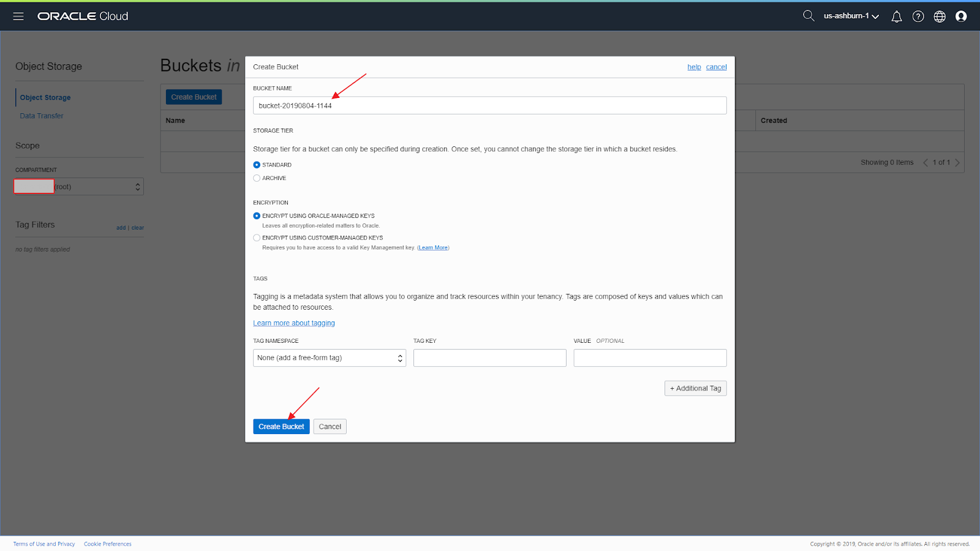
Task: Open the Tag Namespace dropdown
Action: click(x=329, y=358)
